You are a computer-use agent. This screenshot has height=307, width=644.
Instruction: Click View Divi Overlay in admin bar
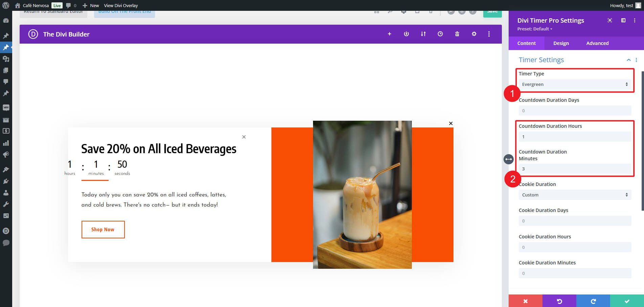pos(121,5)
